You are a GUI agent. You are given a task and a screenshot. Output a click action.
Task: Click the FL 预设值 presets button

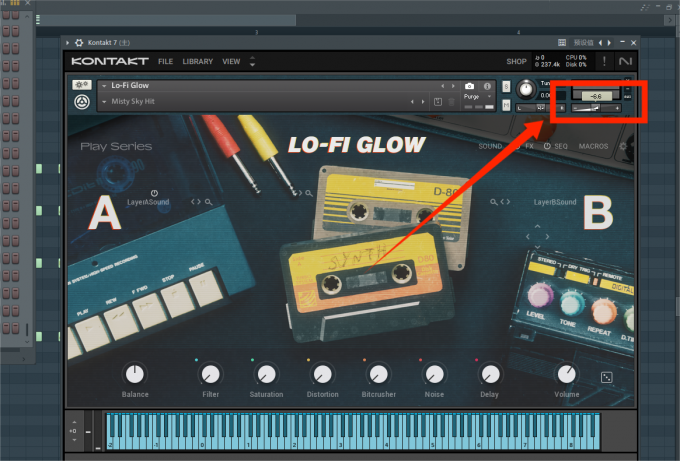pyautogui.click(x=583, y=43)
